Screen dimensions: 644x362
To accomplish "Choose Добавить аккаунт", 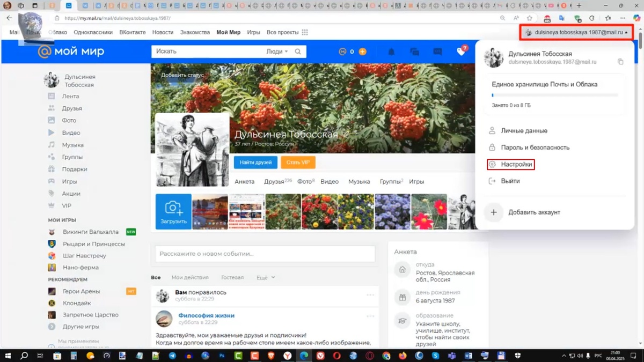I will pyautogui.click(x=534, y=212).
